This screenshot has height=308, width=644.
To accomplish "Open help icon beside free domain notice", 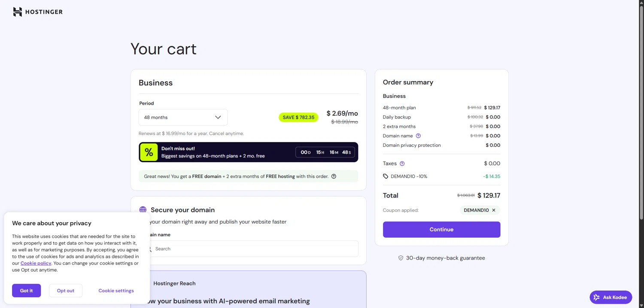I will (334, 176).
